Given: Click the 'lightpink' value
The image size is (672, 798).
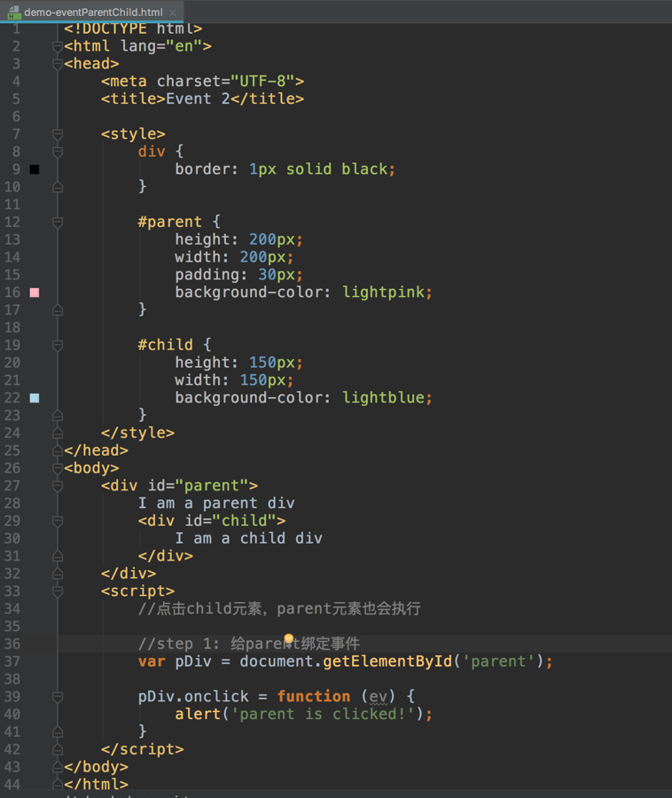Looking at the screenshot, I should [x=383, y=293].
